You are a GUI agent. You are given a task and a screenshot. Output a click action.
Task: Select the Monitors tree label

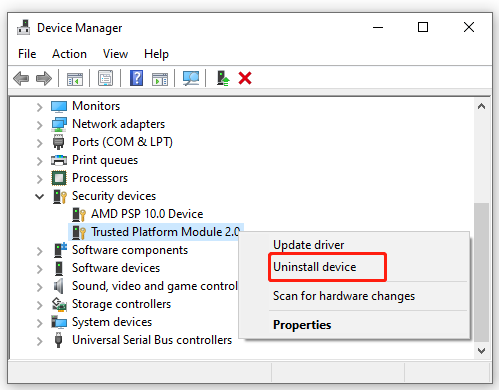(x=96, y=106)
